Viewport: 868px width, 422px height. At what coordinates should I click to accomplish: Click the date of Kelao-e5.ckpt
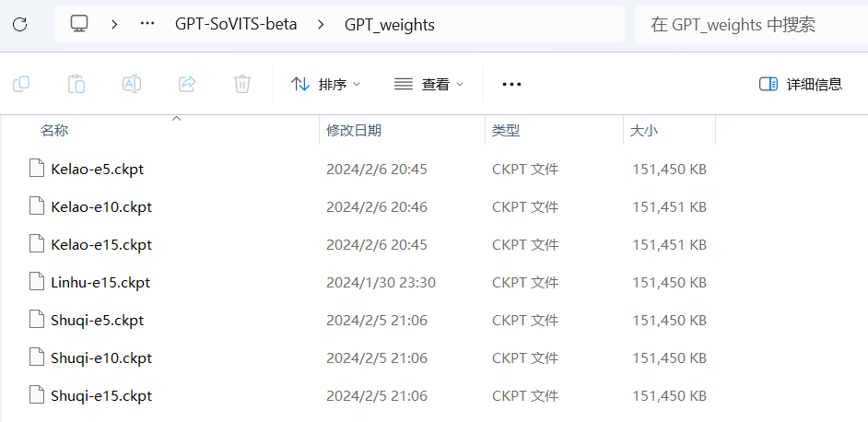coord(377,169)
